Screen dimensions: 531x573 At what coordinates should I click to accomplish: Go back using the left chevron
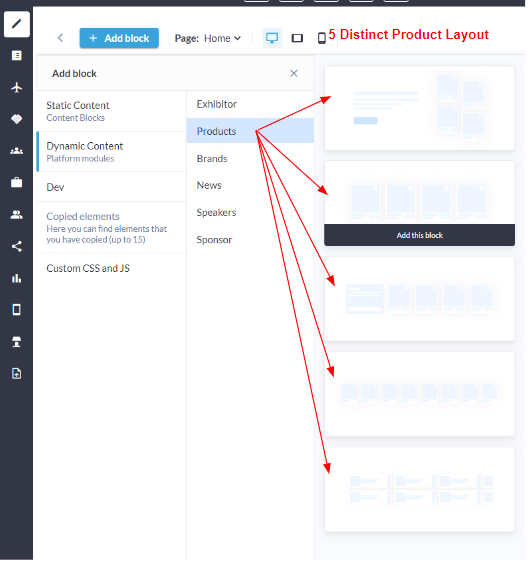tap(61, 38)
